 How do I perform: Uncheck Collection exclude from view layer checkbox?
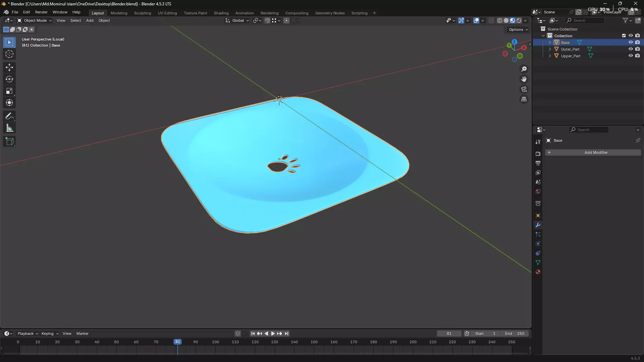624,36
